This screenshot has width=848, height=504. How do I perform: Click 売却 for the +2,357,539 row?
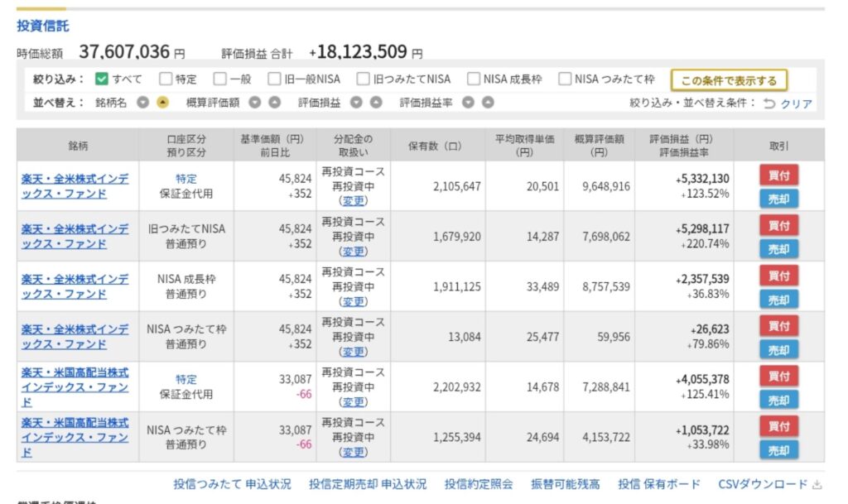[x=778, y=300]
